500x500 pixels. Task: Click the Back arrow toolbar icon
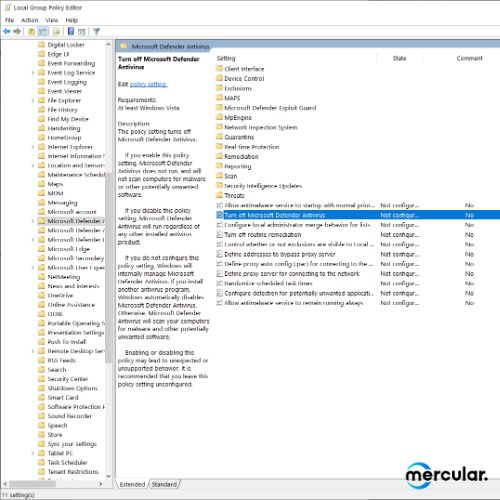click(x=7, y=32)
